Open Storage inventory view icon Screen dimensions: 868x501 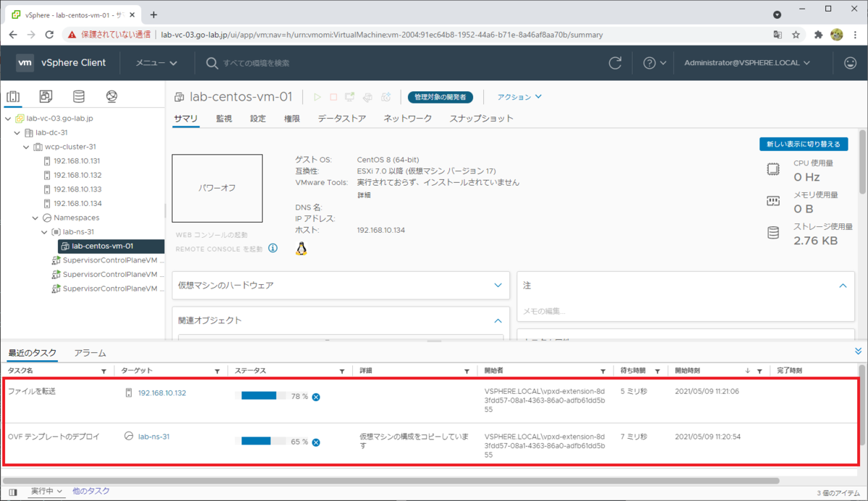[x=78, y=96]
